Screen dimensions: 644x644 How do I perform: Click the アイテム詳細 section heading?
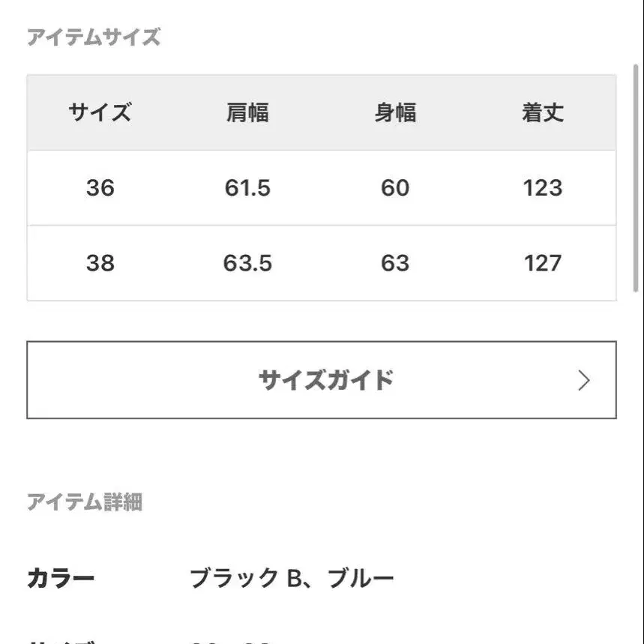point(85,502)
